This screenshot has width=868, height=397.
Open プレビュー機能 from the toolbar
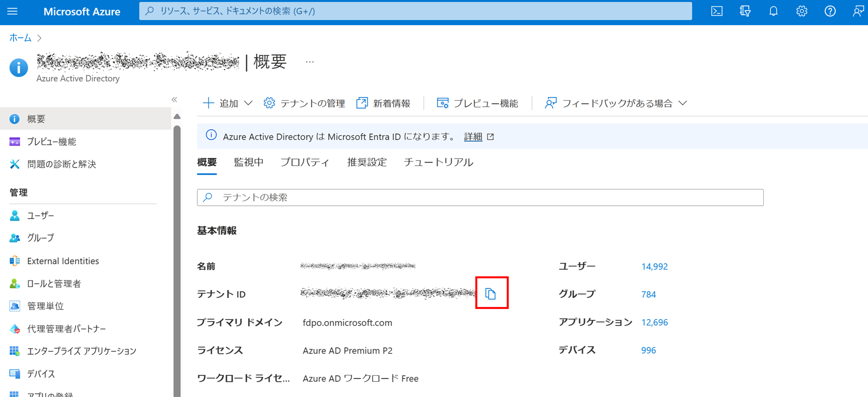coord(477,103)
